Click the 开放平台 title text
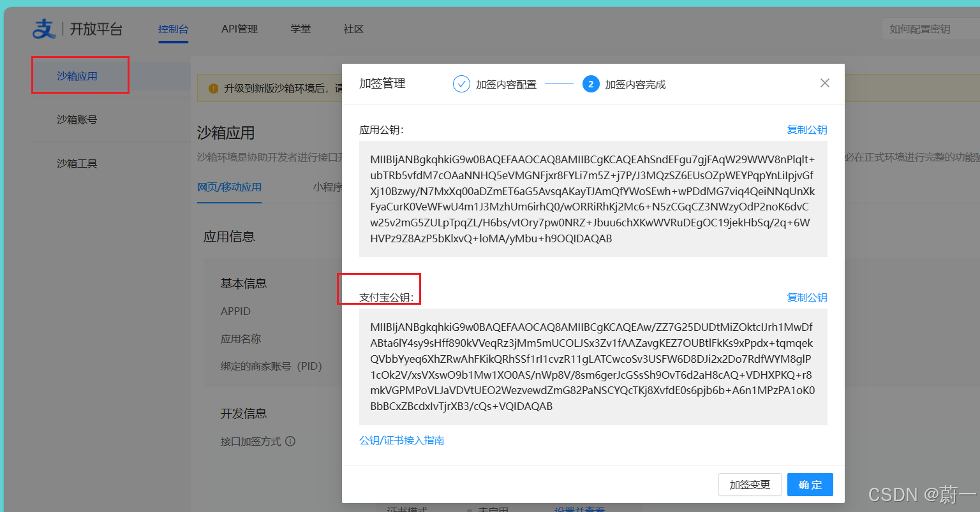This screenshot has width=980, height=512. (96, 29)
